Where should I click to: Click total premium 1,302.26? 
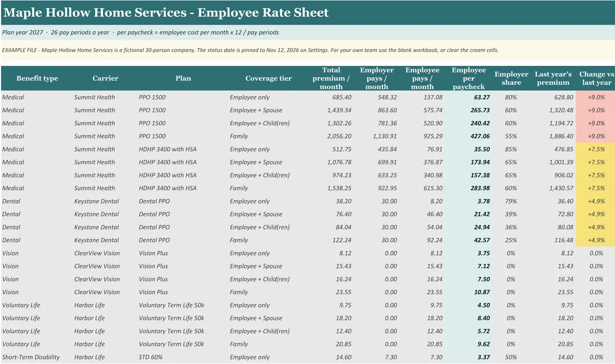[339, 123]
